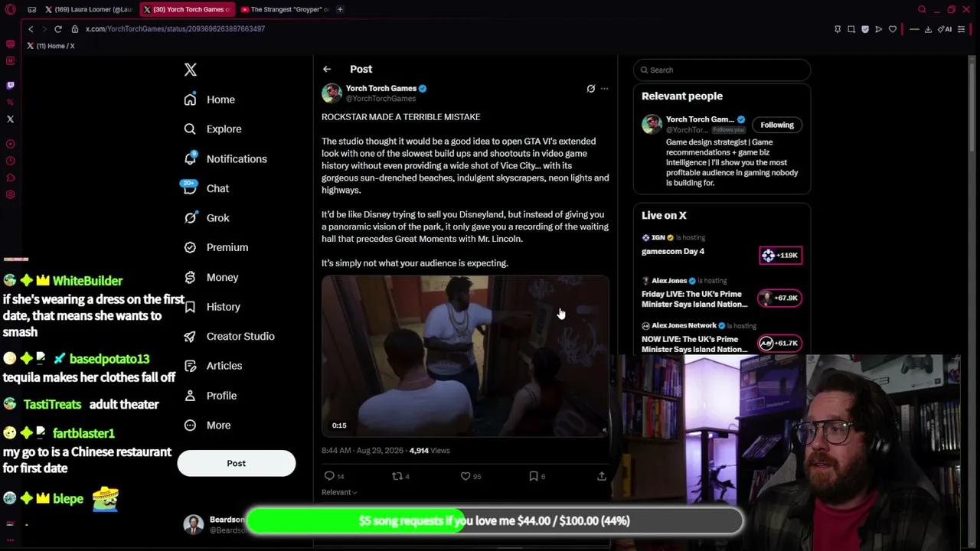Open Notifications in X sidebar
The height and width of the screenshot is (551, 980).
tap(226, 159)
